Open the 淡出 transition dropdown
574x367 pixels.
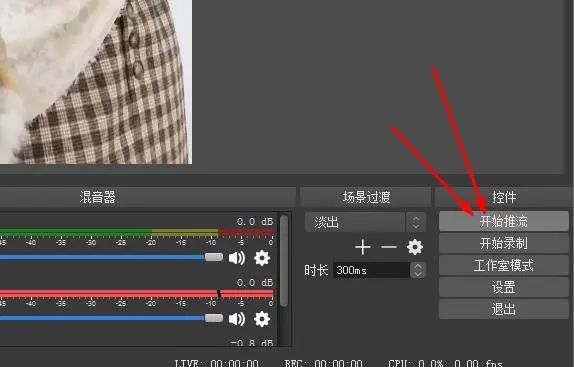click(x=365, y=222)
